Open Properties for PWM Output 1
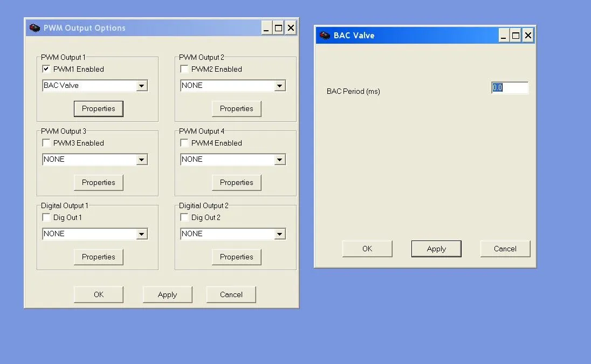591x364 pixels. [x=98, y=108]
